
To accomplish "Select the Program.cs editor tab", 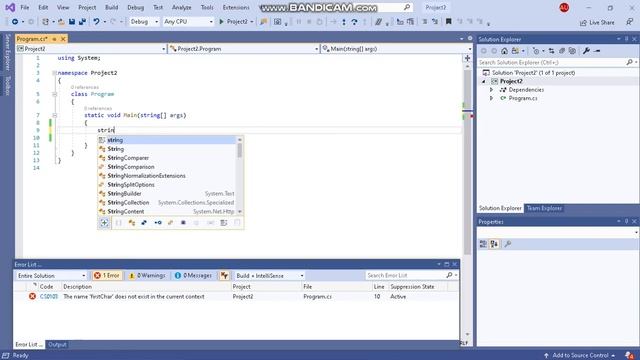I will point(32,39).
